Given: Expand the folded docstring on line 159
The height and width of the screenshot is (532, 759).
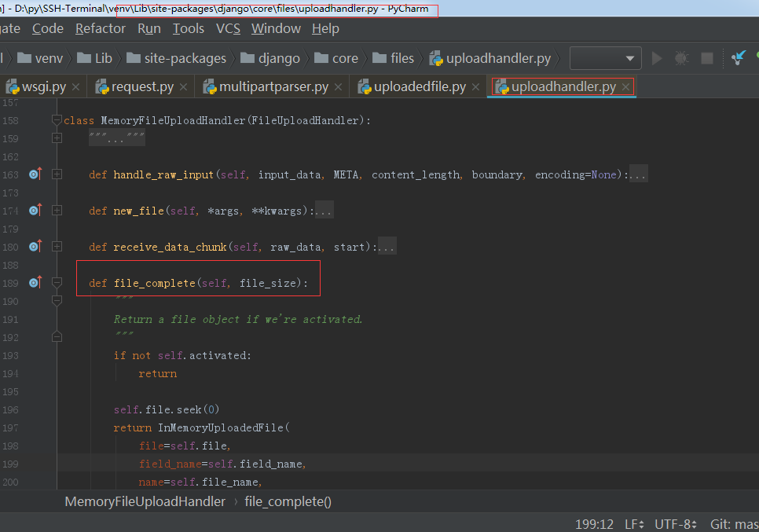Looking at the screenshot, I should (x=57, y=138).
